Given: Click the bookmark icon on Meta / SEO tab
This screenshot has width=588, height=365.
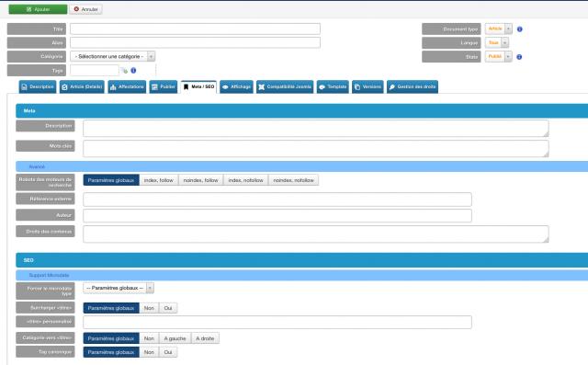Looking at the screenshot, I should point(186,87).
